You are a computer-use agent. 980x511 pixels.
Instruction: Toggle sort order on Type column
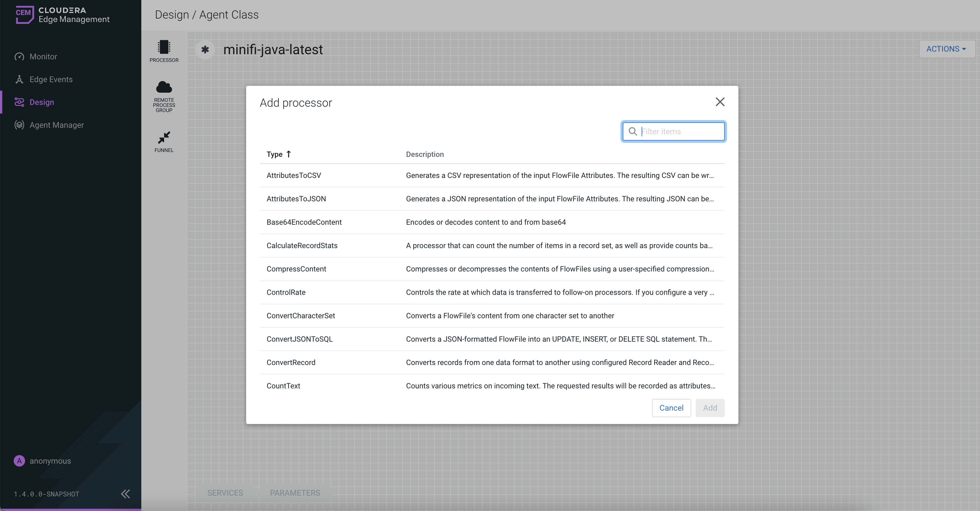(x=279, y=154)
